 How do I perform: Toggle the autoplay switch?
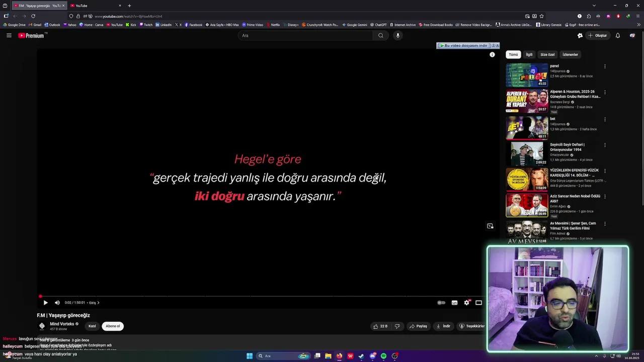[441, 303]
